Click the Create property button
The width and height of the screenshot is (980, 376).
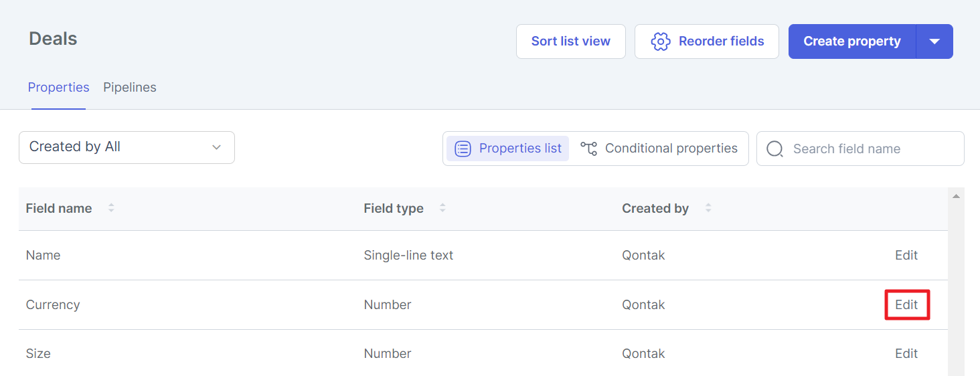[x=851, y=41]
